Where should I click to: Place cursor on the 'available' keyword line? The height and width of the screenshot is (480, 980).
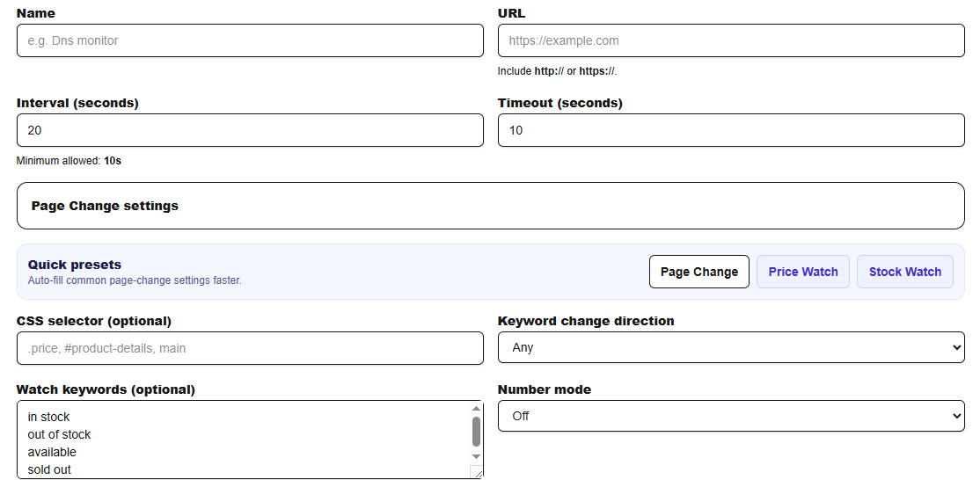point(53,452)
